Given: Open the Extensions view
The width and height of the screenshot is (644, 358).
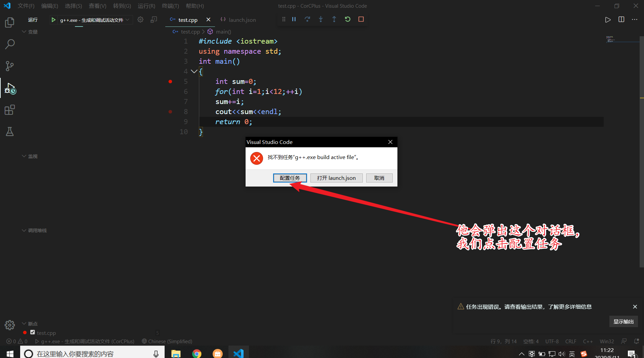Looking at the screenshot, I should coord(10,110).
